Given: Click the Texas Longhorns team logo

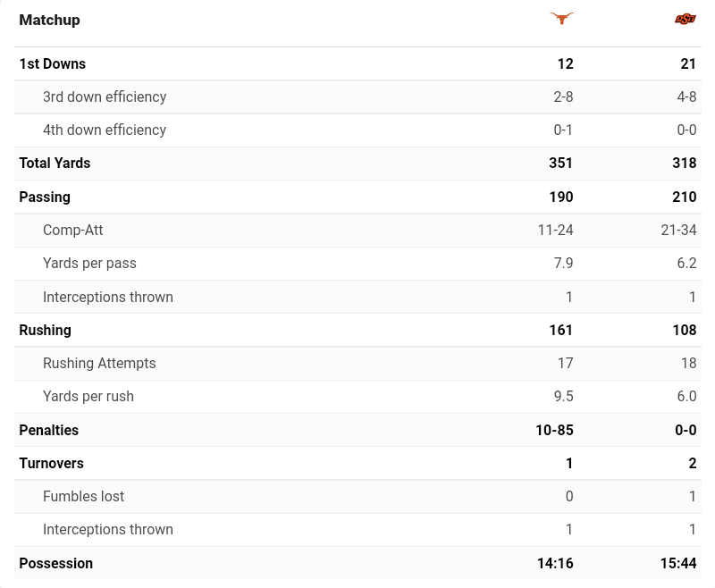Looking at the screenshot, I should 562,19.
